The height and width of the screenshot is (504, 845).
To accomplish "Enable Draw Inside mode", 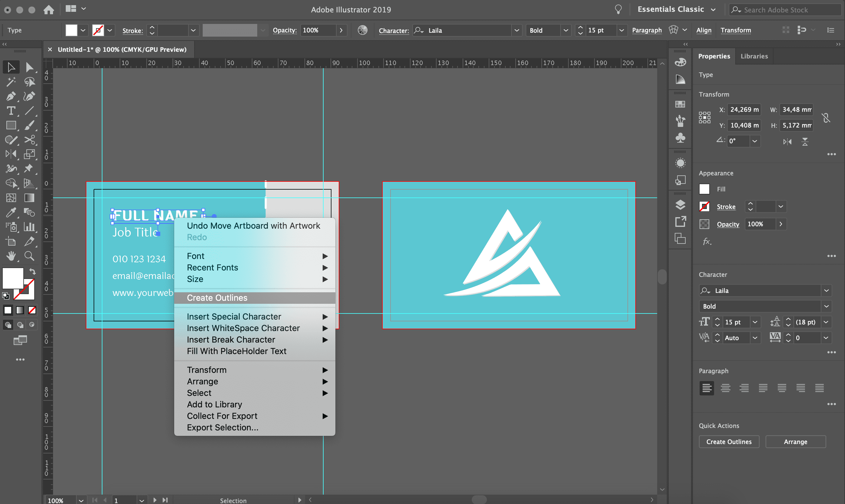I will [32, 325].
